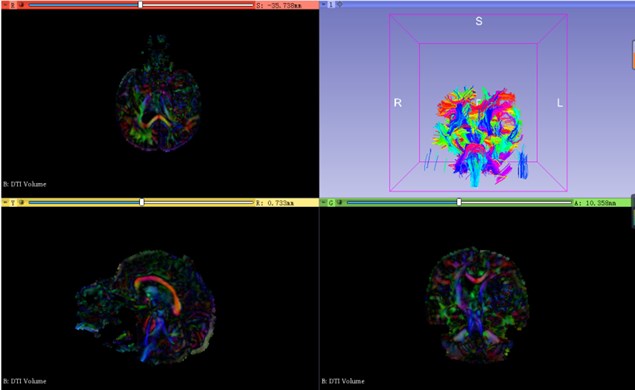This screenshot has height=390, width=635.
Task: Click the Y label of the Yellow slice view
Action: pos(13,203)
